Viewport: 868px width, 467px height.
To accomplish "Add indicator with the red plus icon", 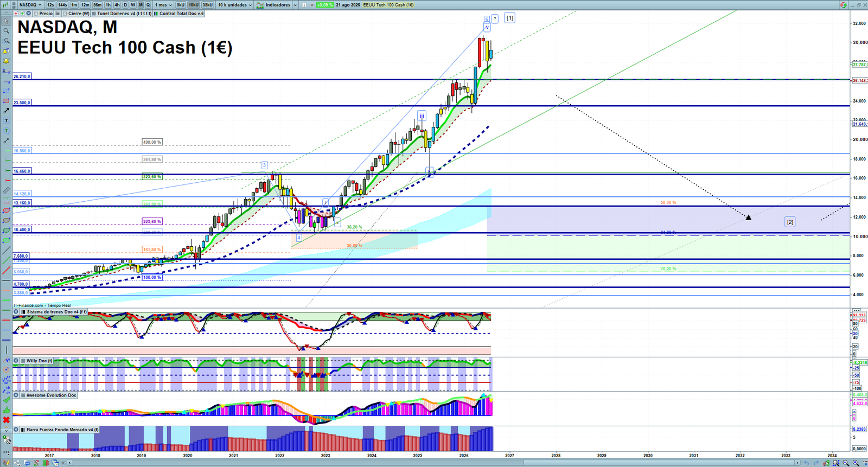I will tap(16, 14).
